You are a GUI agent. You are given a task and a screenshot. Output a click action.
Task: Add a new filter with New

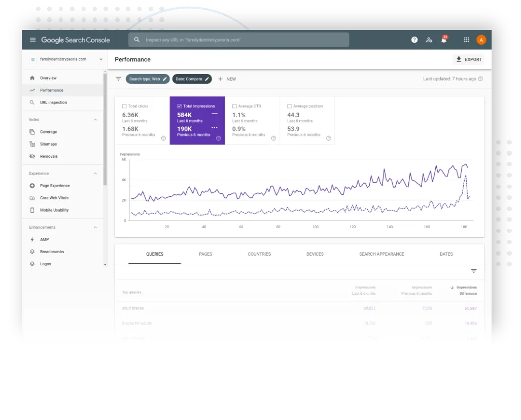click(227, 79)
